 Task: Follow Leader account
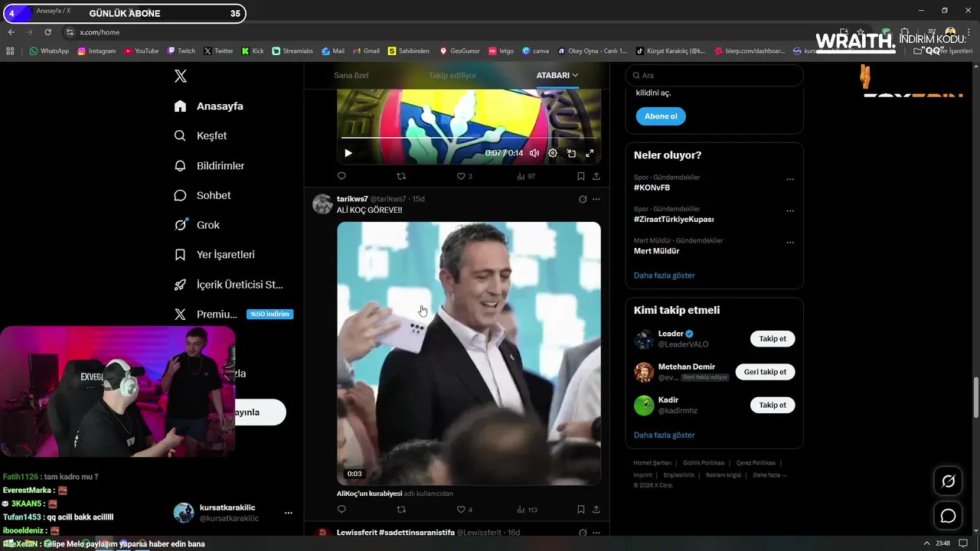click(x=773, y=339)
